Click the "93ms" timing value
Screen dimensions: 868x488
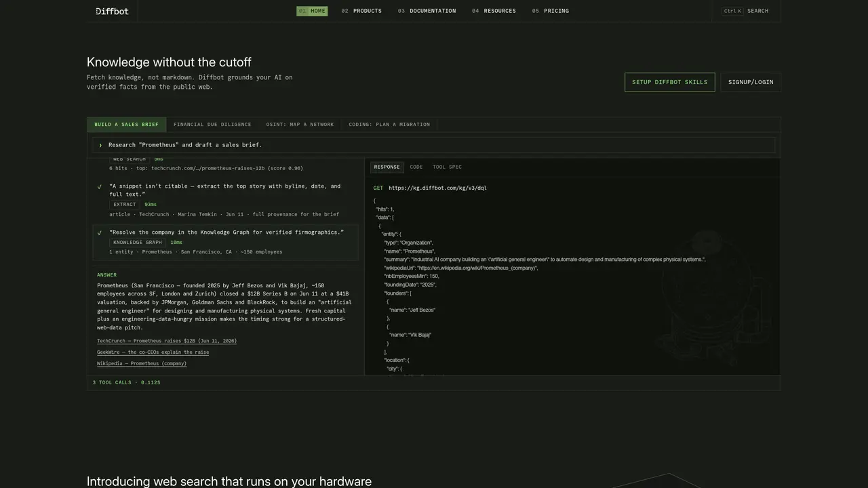click(x=151, y=204)
